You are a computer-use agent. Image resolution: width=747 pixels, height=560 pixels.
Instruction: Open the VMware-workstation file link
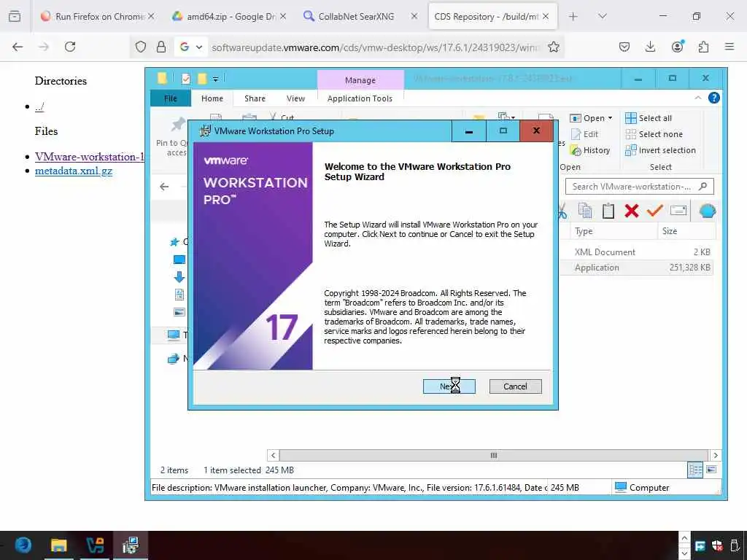(89, 157)
